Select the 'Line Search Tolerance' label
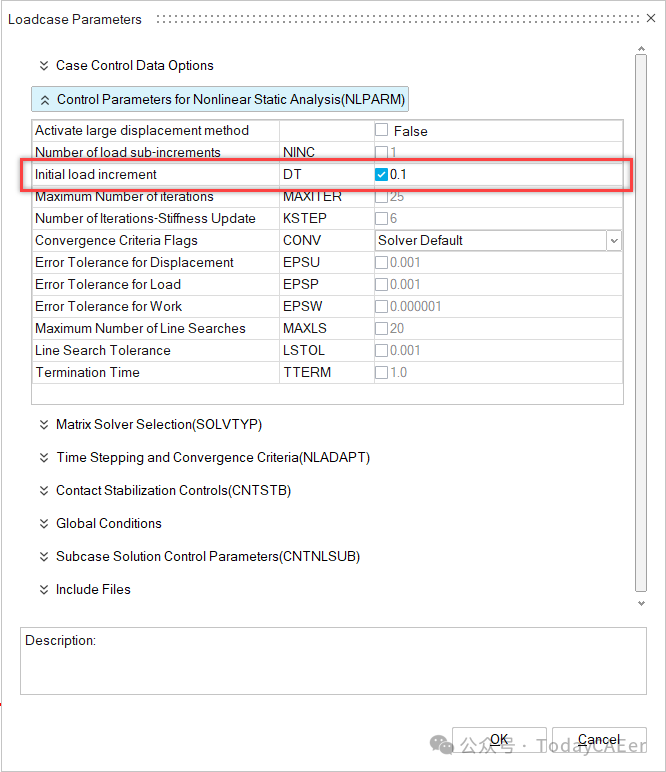666x772 pixels. pos(103,351)
